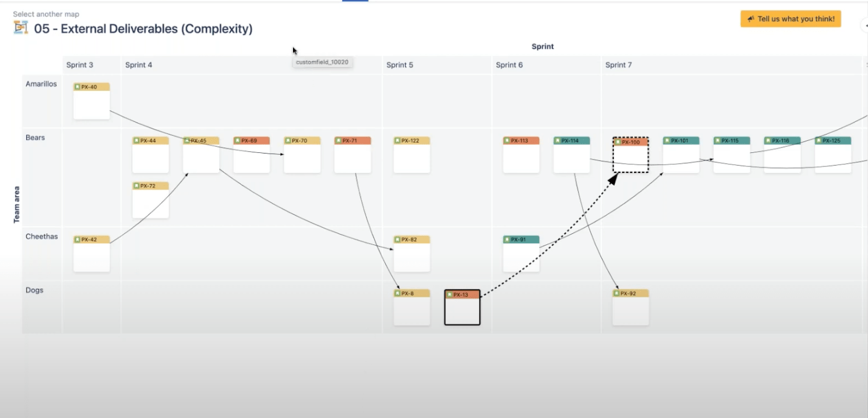Screen dimensions: 868x418
Task: Click the megaphone icon in the feedback button
Action: coord(751,19)
